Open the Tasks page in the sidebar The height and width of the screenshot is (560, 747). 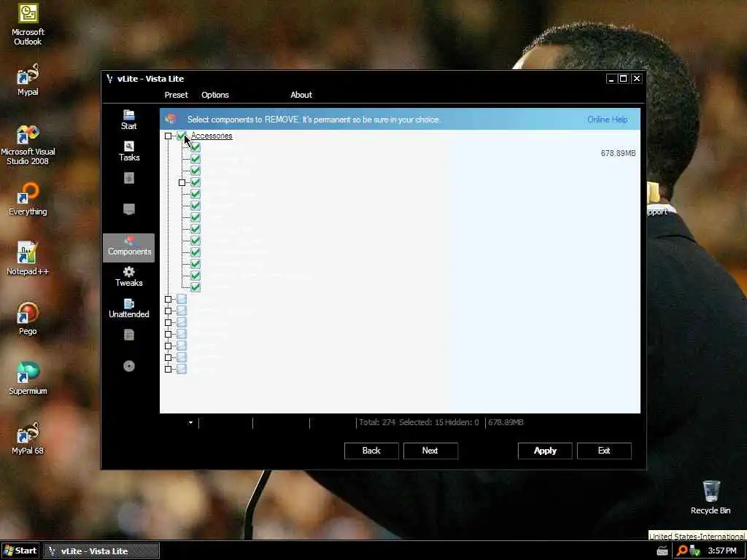tap(128, 152)
